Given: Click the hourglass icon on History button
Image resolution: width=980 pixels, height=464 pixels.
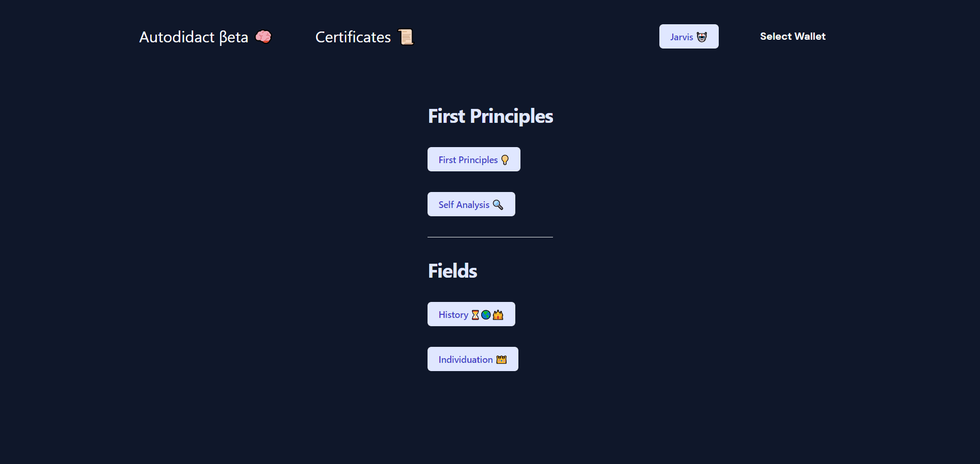Looking at the screenshot, I should click(475, 315).
